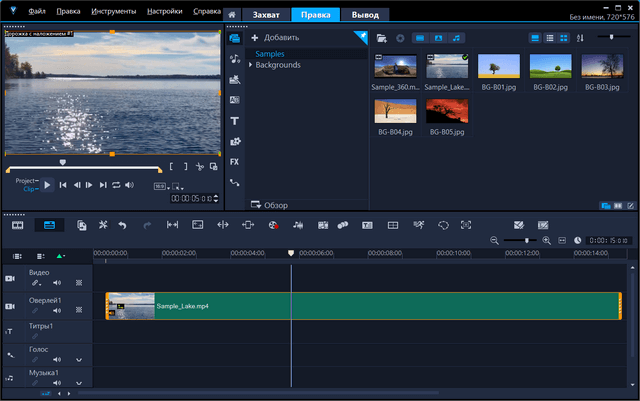Viewport: 640px width, 401px height.
Task: Open the Title (T) library panel
Action: (x=234, y=121)
